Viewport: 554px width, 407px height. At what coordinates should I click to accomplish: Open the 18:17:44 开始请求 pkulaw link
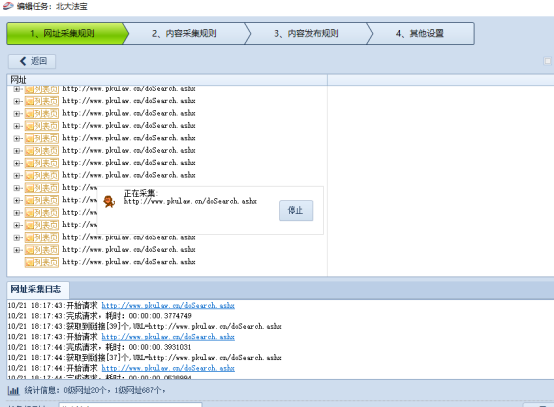168,368
